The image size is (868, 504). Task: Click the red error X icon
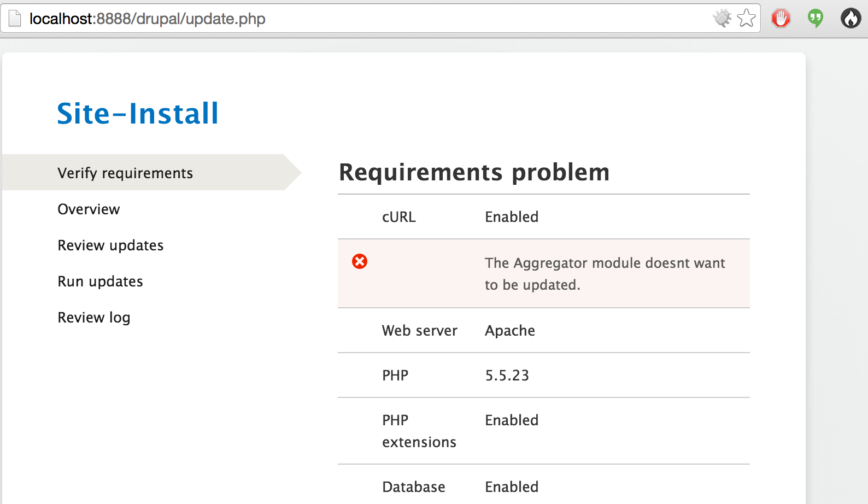pyautogui.click(x=360, y=261)
